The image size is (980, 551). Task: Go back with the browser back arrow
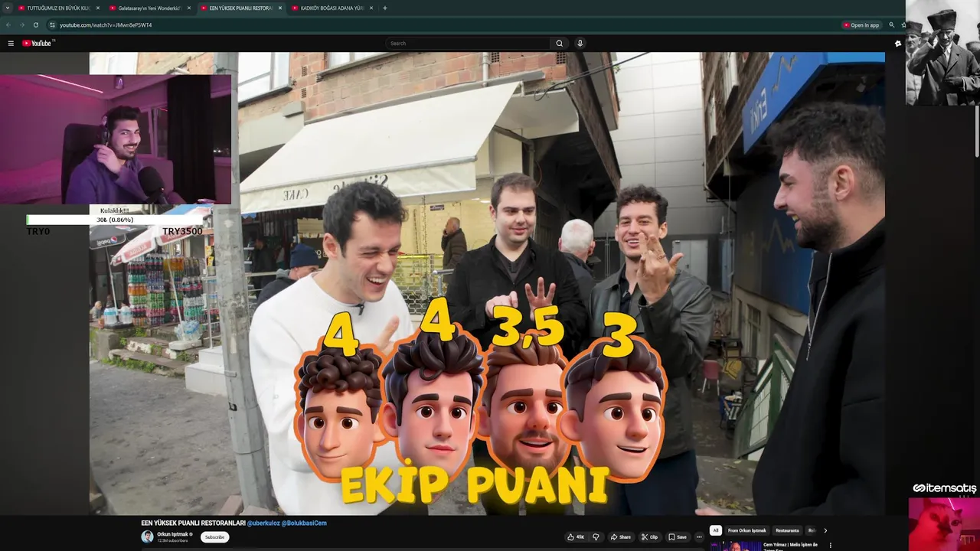click(8, 24)
